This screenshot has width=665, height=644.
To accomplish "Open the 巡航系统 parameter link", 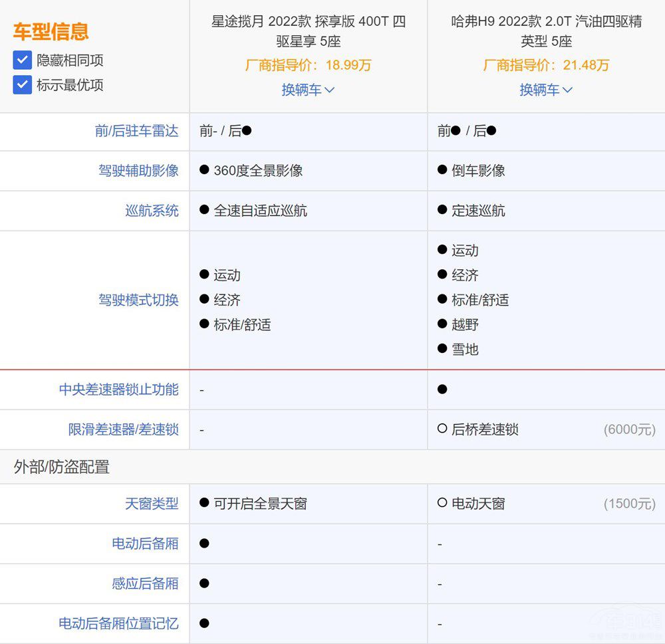I will [x=152, y=211].
